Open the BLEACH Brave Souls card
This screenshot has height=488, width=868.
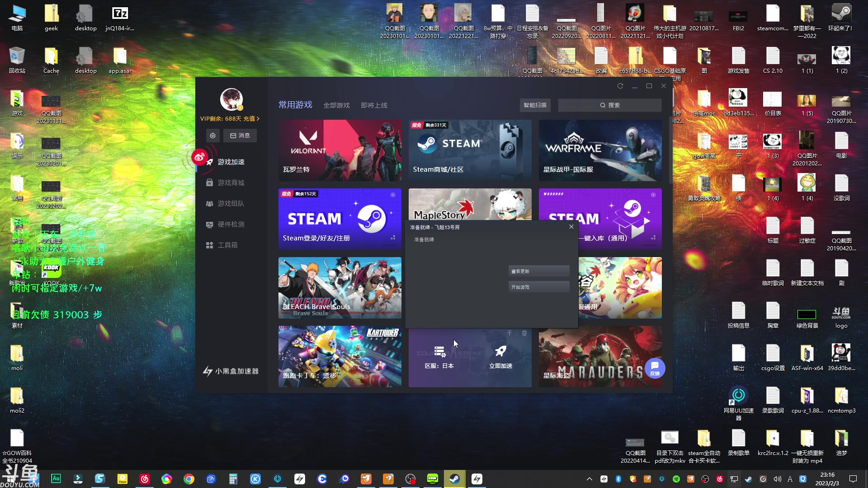click(x=340, y=288)
